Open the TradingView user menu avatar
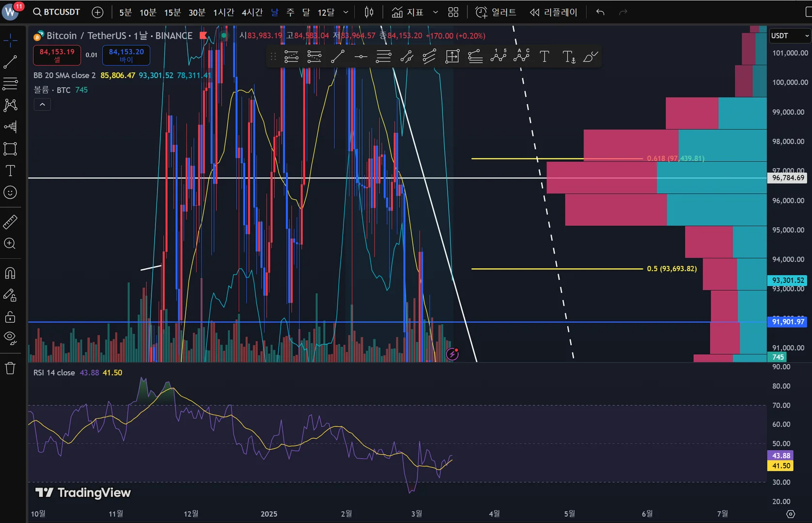The height and width of the screenshot is (523, 812). coord(10,12)
